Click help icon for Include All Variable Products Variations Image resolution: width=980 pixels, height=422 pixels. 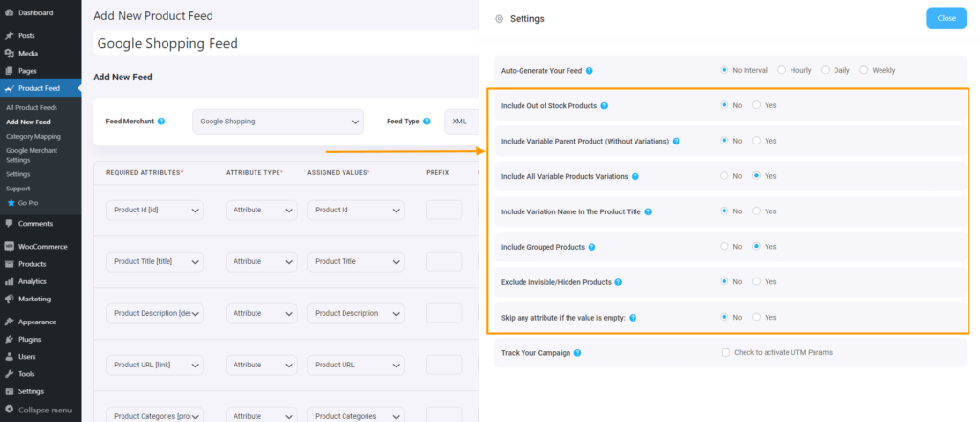click(x=635, y=176)
